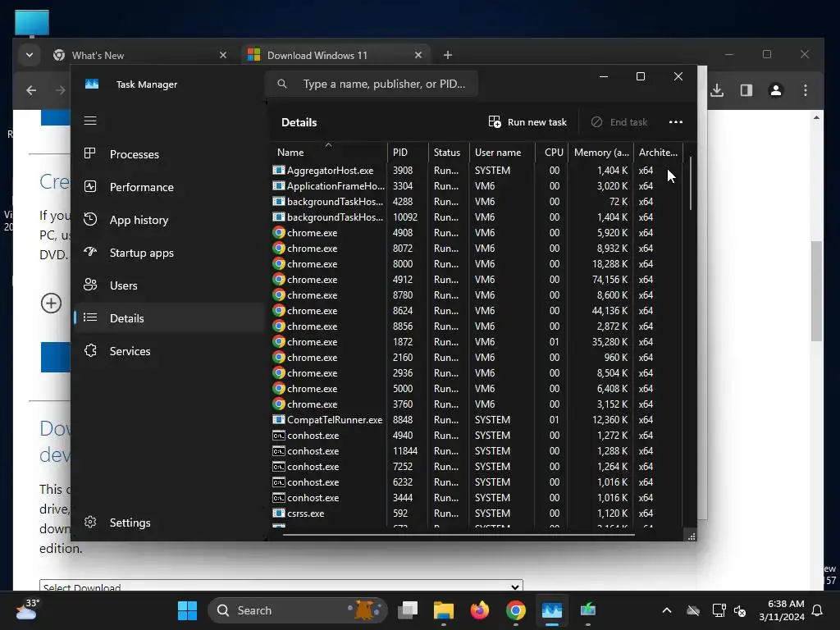Select conhost.exe row with PID 7252
840x630 pixels.
[x=477, y=467]
